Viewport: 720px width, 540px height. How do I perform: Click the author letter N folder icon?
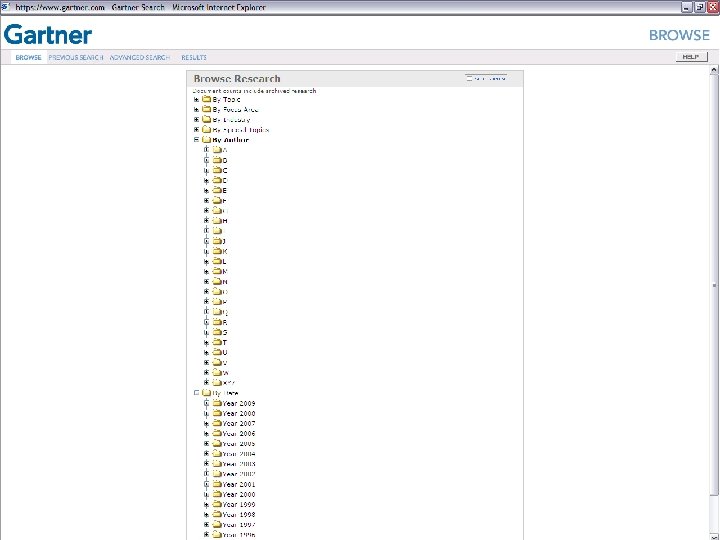point(217,281)
